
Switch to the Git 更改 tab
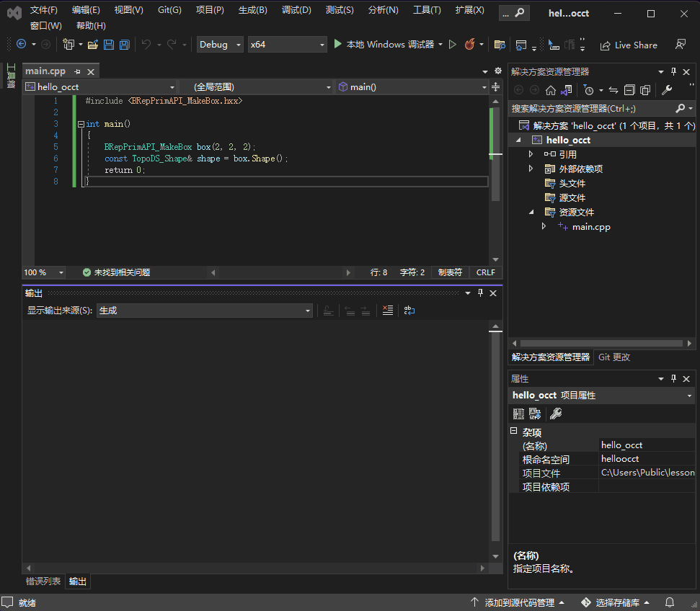614,357
